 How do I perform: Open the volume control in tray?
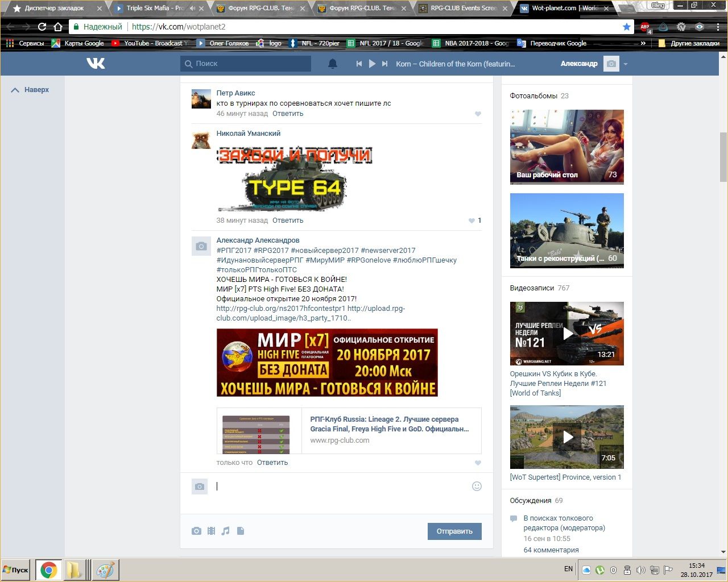point(640,570)
